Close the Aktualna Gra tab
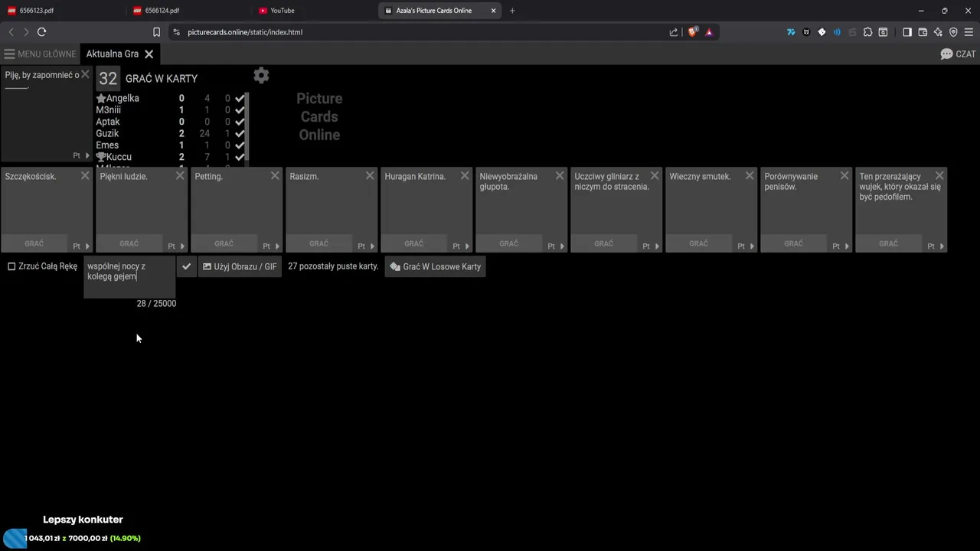The image size is (980, 551). 149,54
